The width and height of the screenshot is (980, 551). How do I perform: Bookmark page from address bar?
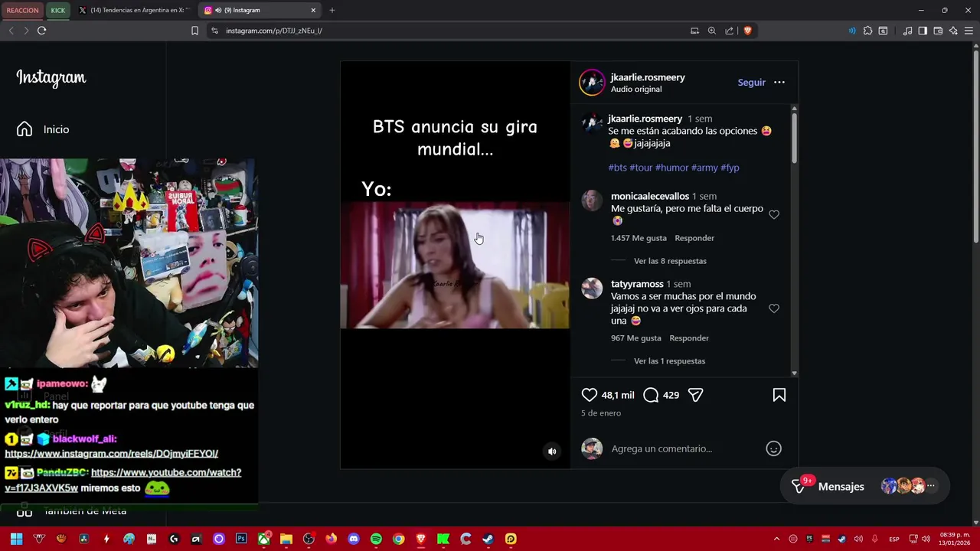click(194, 31)
